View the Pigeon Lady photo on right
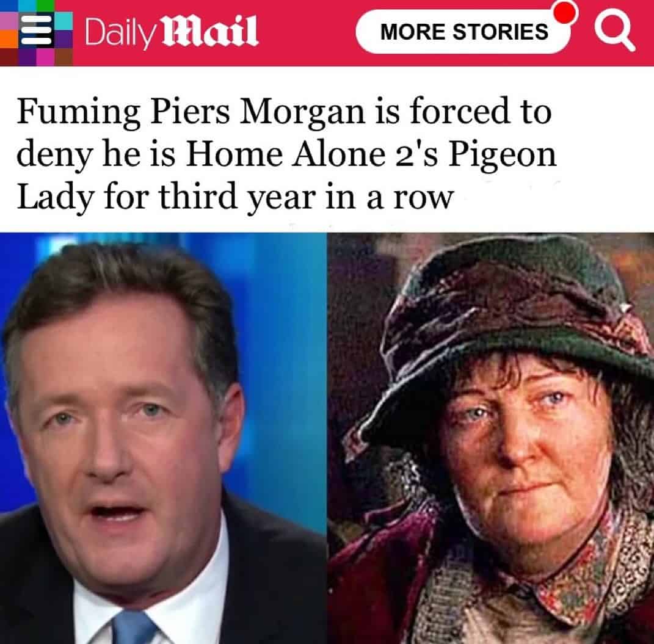 490,438
